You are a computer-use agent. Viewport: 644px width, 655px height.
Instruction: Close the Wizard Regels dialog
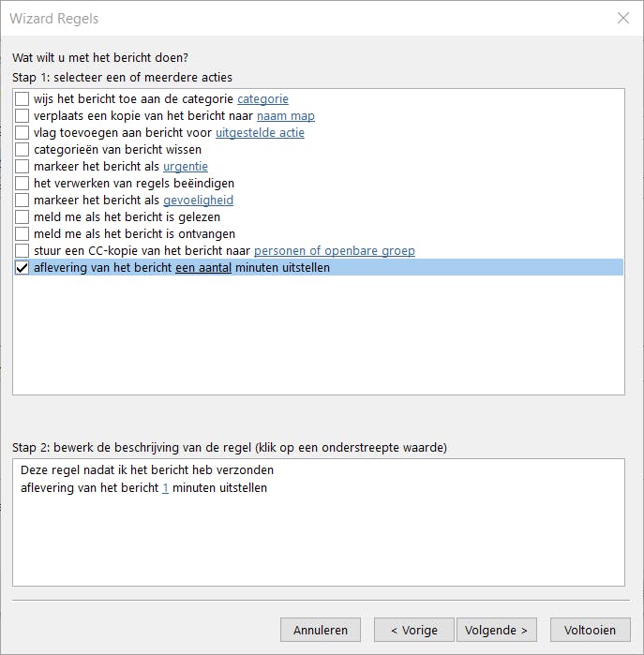pos(622,18)
